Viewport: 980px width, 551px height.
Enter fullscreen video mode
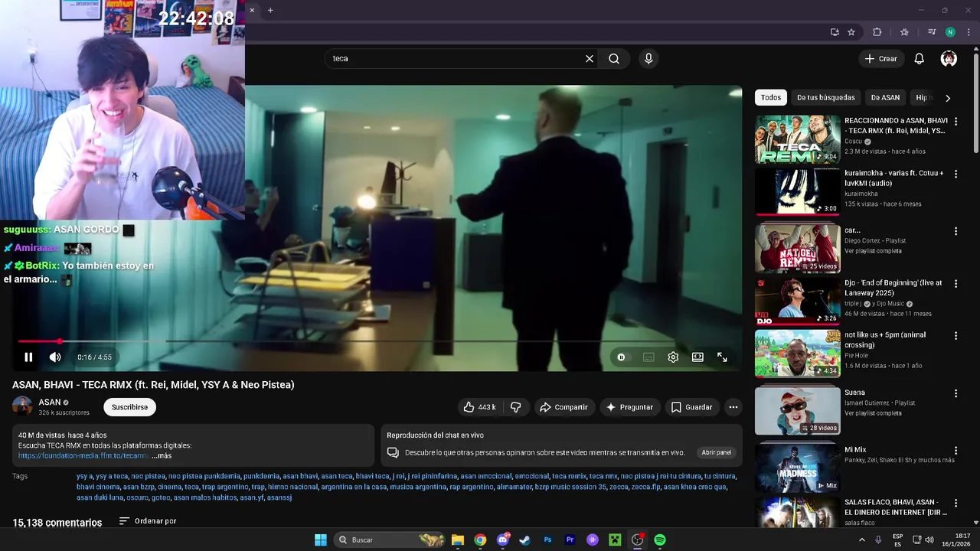pyautogui.click(x=722, y=357)
